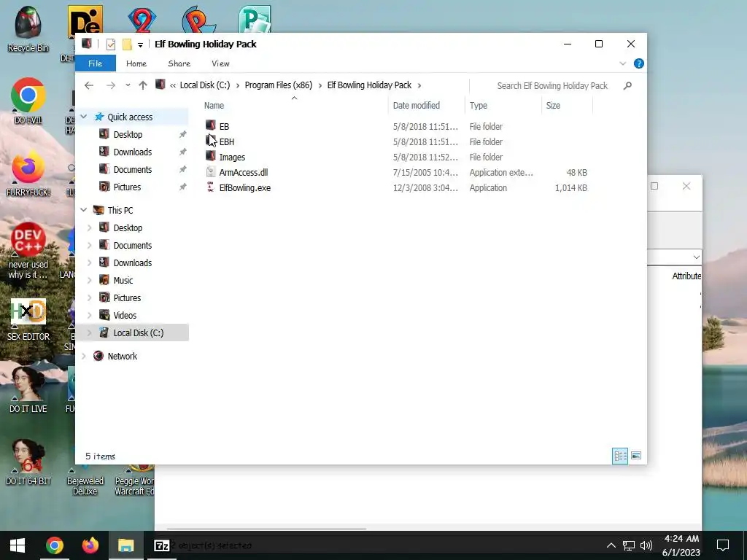Image resolution: width=747 pixels, height=560 pixels.
Task: Expand chevron after Program Files (x86) breadcrumb
Action: (x=320, y=85)
